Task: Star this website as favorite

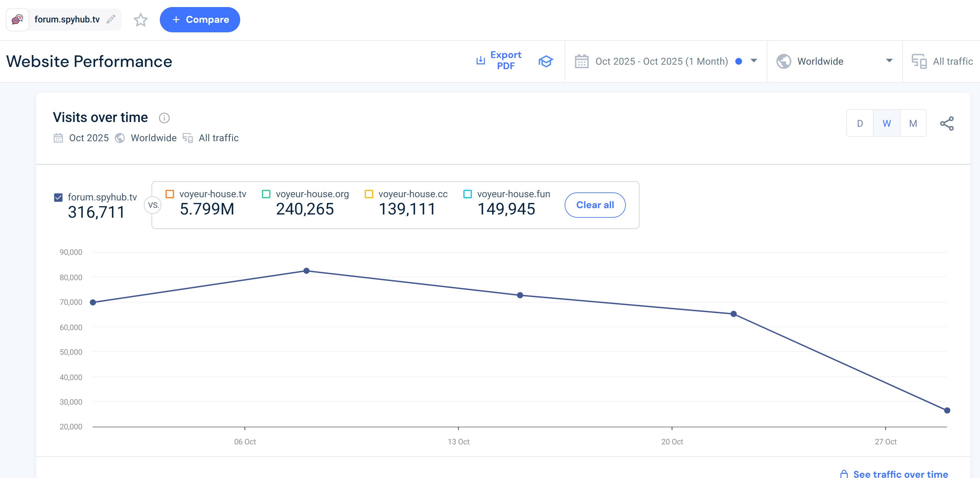Action: coord(140,20)
